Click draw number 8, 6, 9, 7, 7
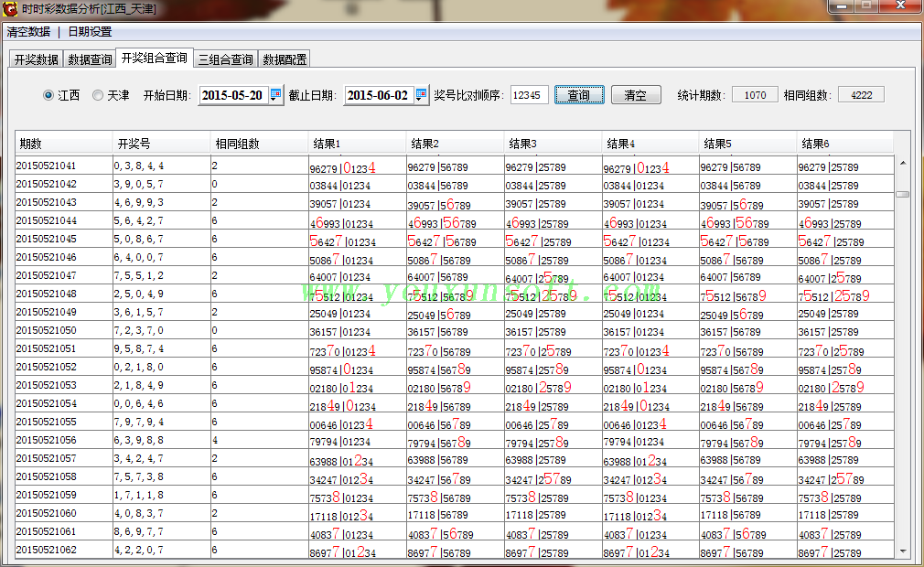 click(x=139, y=531)
